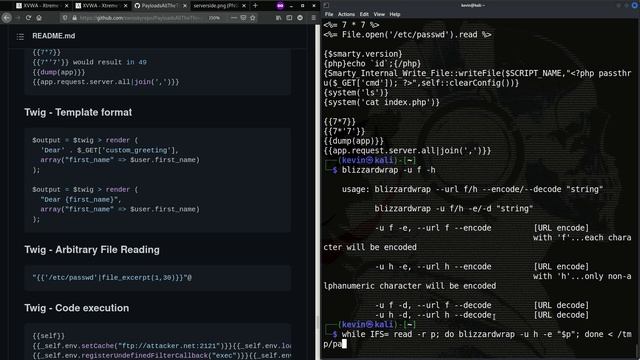Click README.md file title
This screenshot has height=360, width=640.
pos(53,36)
